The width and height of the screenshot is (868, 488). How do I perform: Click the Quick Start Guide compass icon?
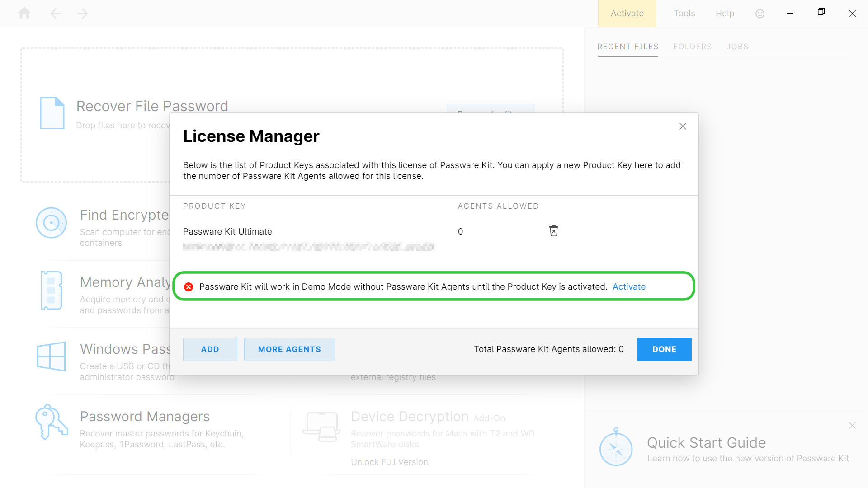[x=616, y=447]
